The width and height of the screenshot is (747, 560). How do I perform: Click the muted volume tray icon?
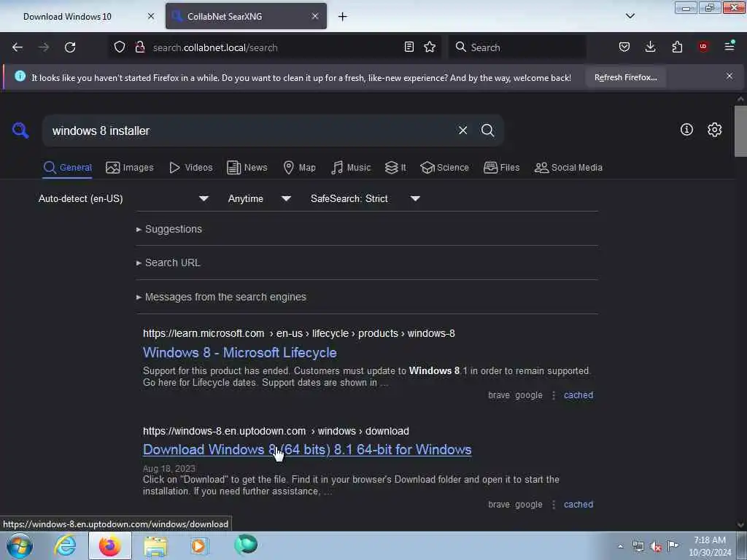pyautogui.click(x=656, y=547)
